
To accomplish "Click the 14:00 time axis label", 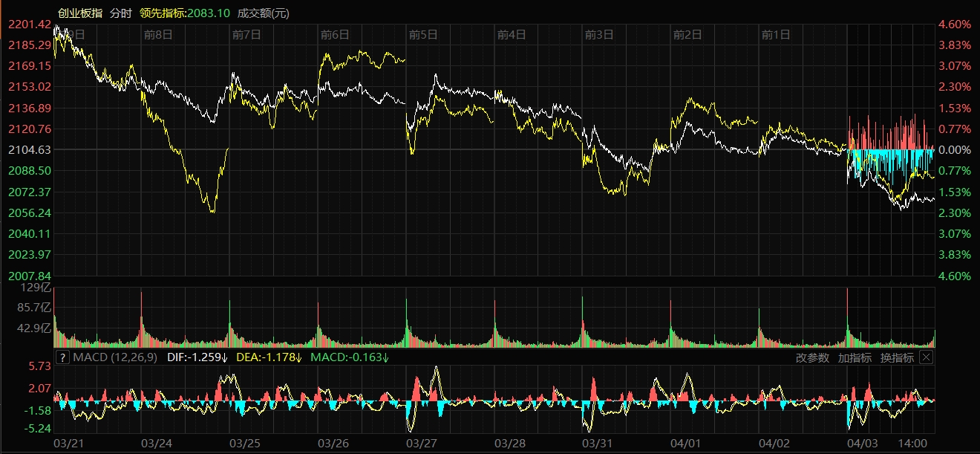I will [x=912, y=444].
